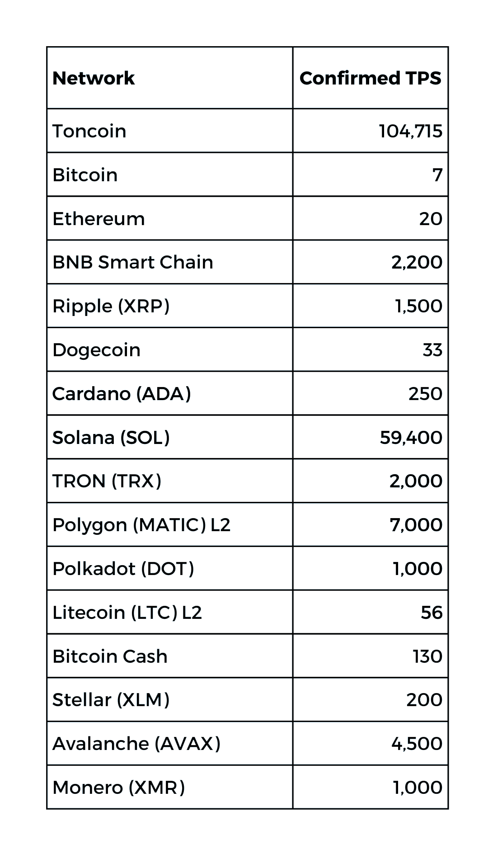This screenshot has height=868, width=488.
Task: Click the 104,715 TPS value
Action: click(x=410, y=131)
